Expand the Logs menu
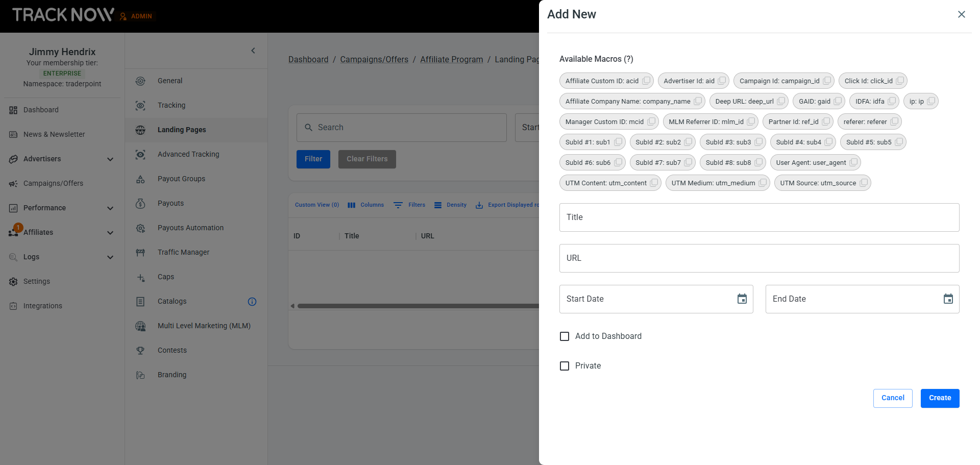 tap(110, 257)
